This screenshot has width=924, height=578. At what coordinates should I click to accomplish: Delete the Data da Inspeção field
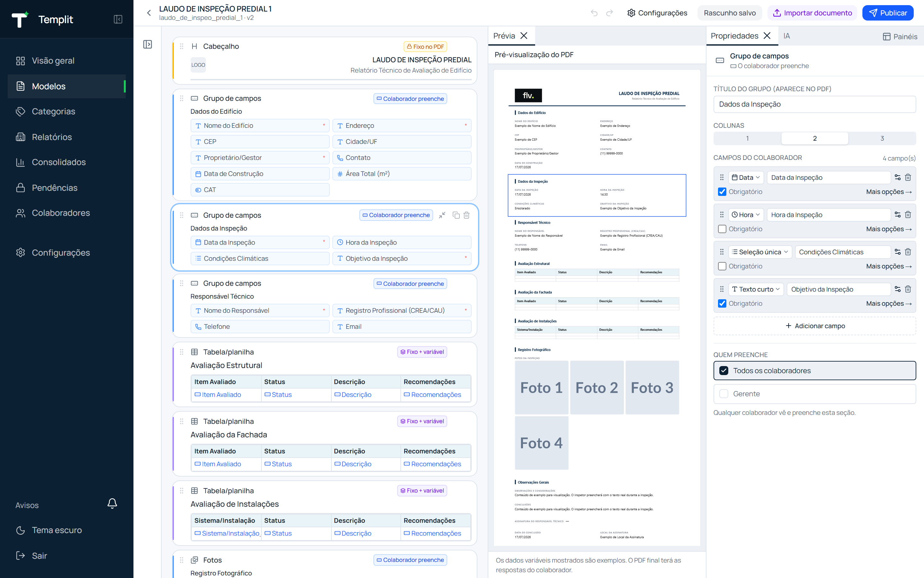[908, 177]
